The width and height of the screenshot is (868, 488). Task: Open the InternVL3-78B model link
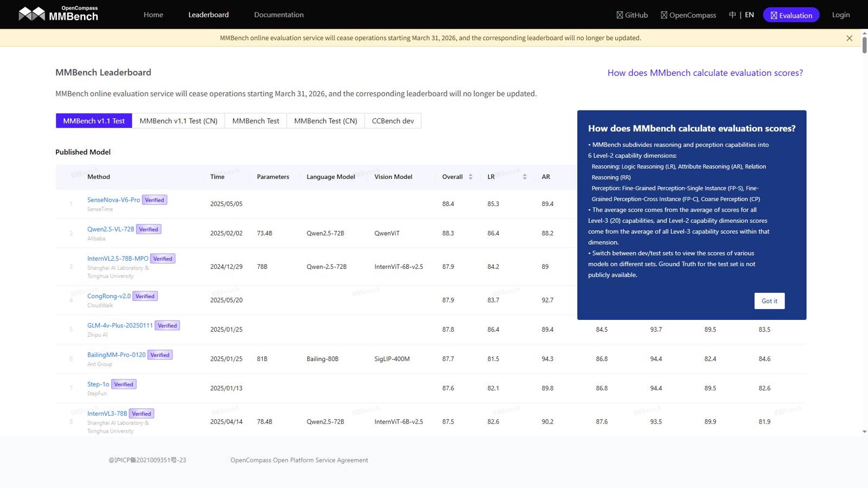tap(107, 413)
